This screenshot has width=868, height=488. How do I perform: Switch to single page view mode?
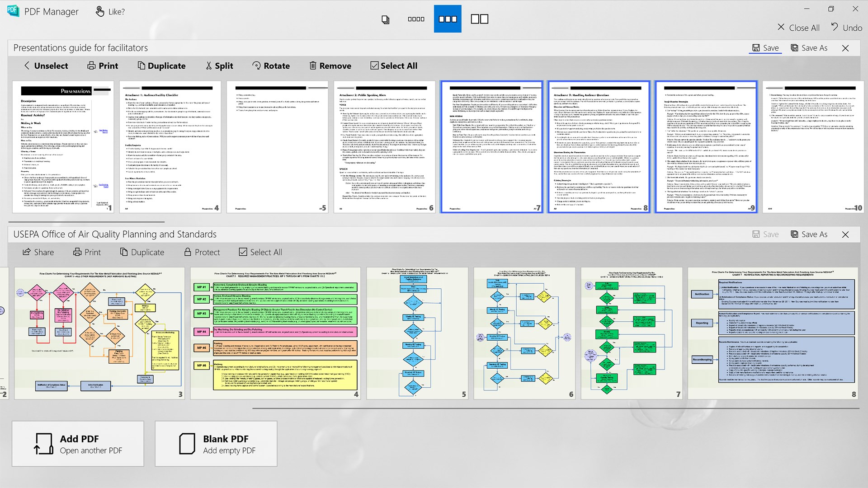pos(385,19)
